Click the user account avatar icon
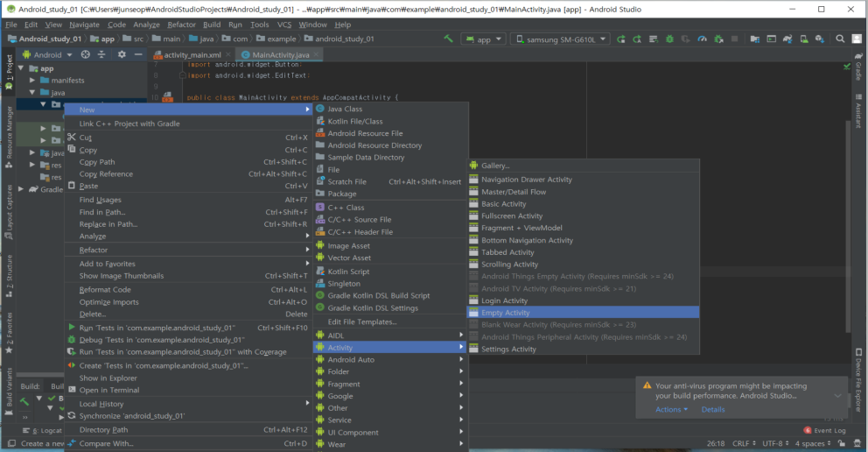Screen dimensions: 868x452 point(857,39)
